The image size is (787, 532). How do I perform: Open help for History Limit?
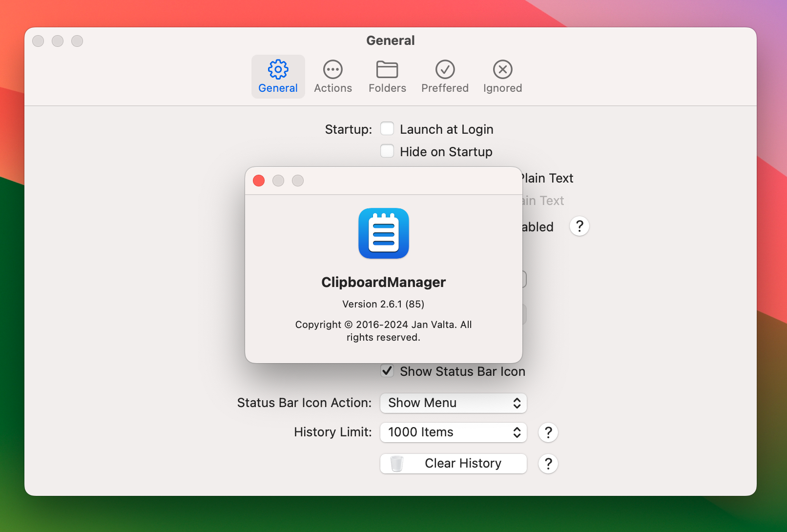pyautogui.click(x=548, y=432)
